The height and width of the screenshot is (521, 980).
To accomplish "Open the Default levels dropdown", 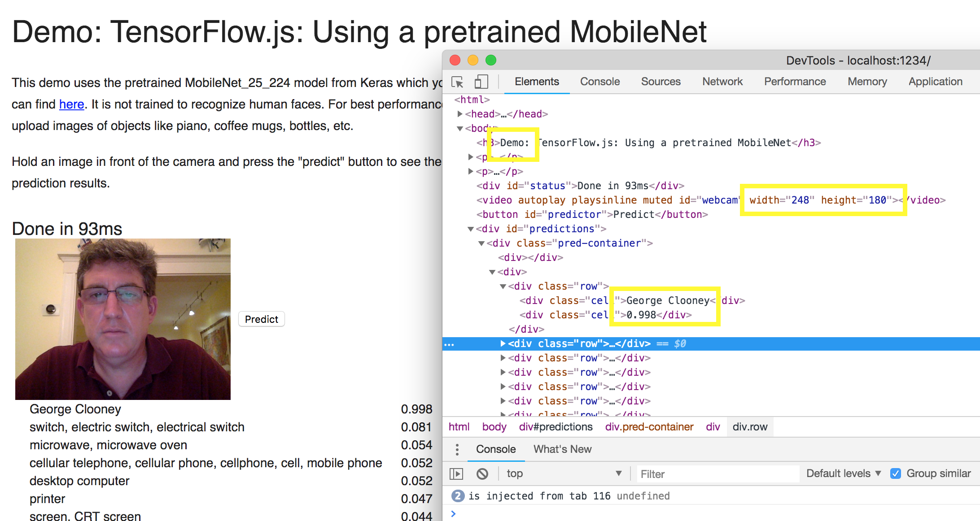I will point(844,473).
